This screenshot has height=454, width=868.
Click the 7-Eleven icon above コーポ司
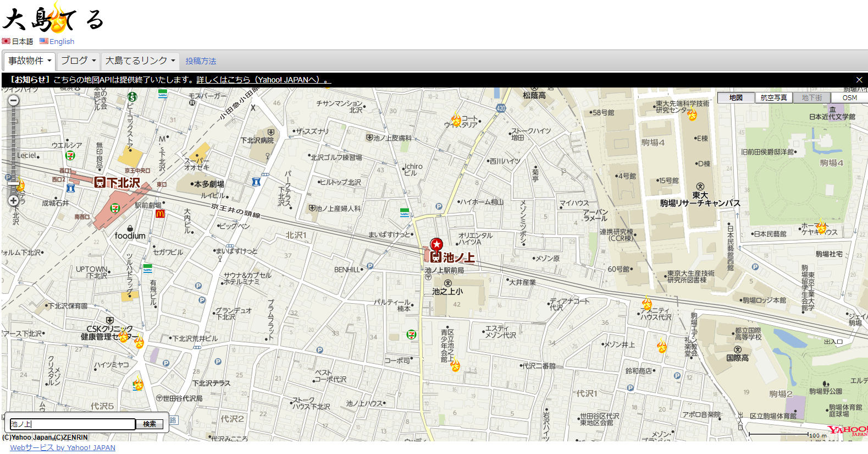point(411,334)
